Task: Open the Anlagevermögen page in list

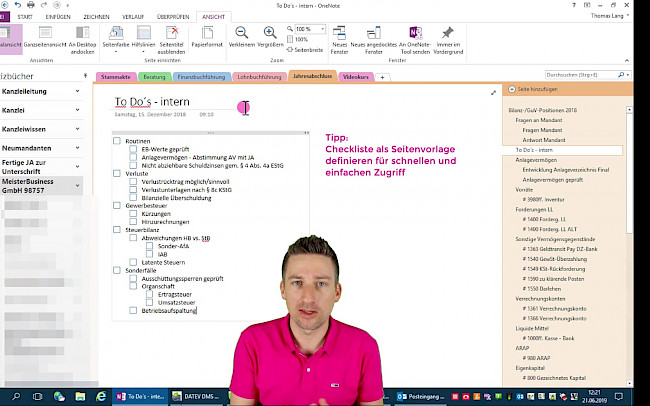Action: coord(538,158)
